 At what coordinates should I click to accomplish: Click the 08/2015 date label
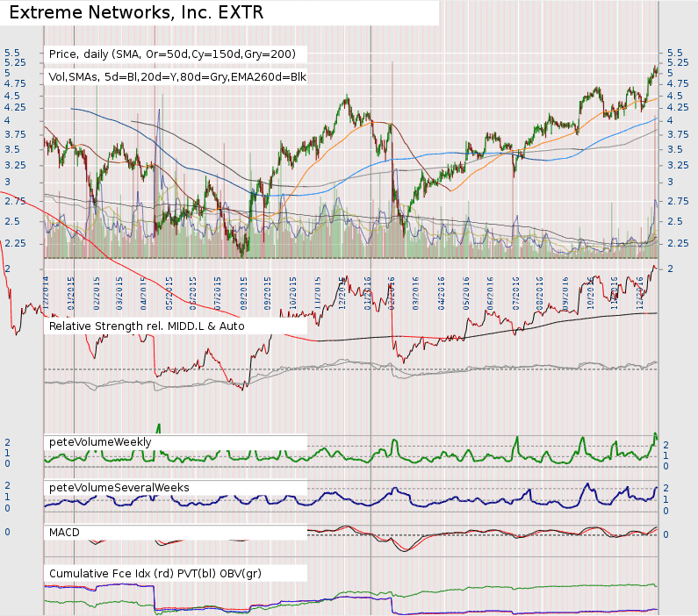click(x=243, y=294)
